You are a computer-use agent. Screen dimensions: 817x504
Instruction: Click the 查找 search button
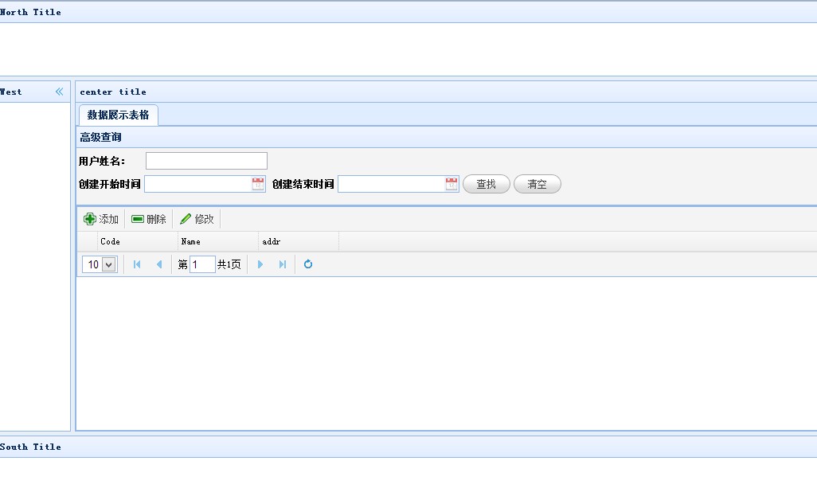[x=486, y=184]
